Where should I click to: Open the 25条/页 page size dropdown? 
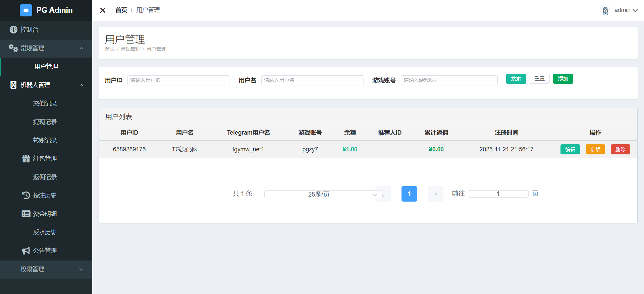pos(323,194)
